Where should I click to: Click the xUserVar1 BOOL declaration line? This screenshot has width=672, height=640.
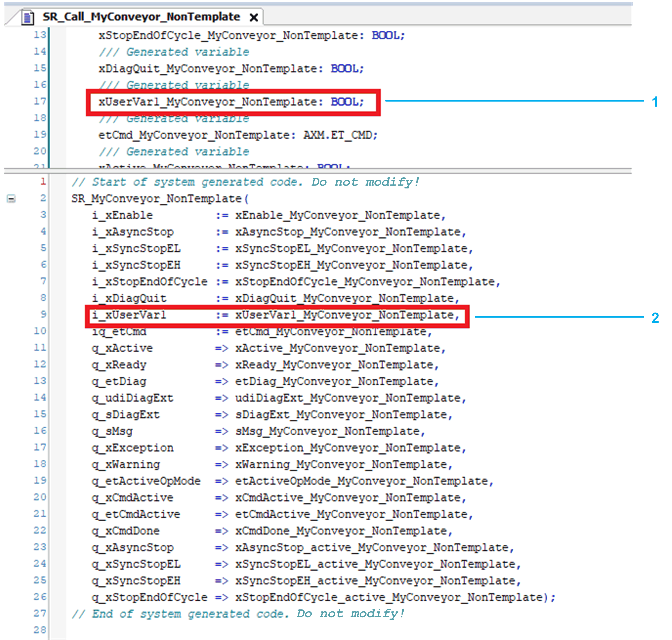(231, 102)
